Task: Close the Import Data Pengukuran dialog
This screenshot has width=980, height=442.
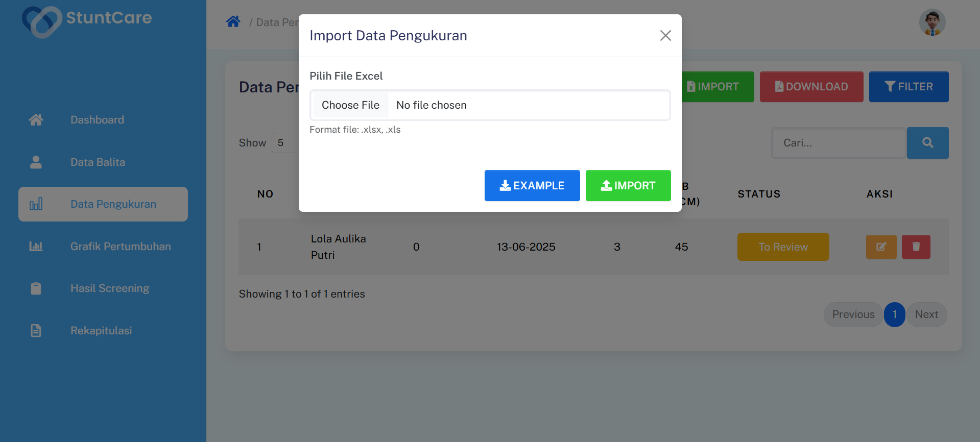Action: (665, 36)
